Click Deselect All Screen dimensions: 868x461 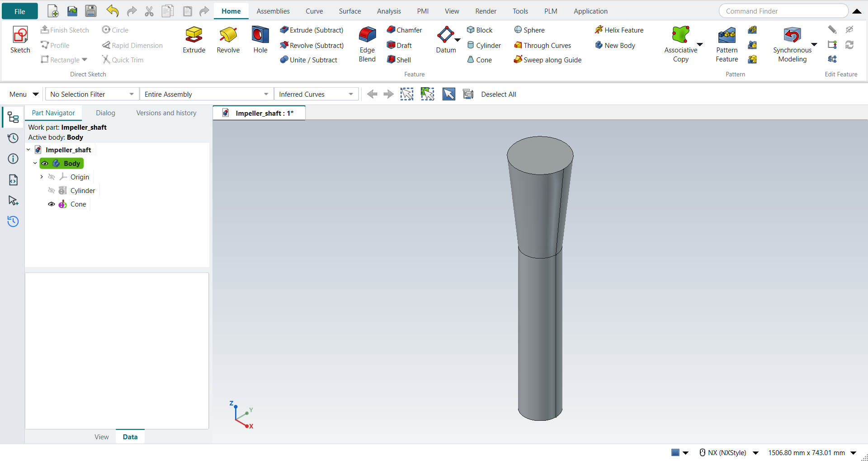[499, 94]
